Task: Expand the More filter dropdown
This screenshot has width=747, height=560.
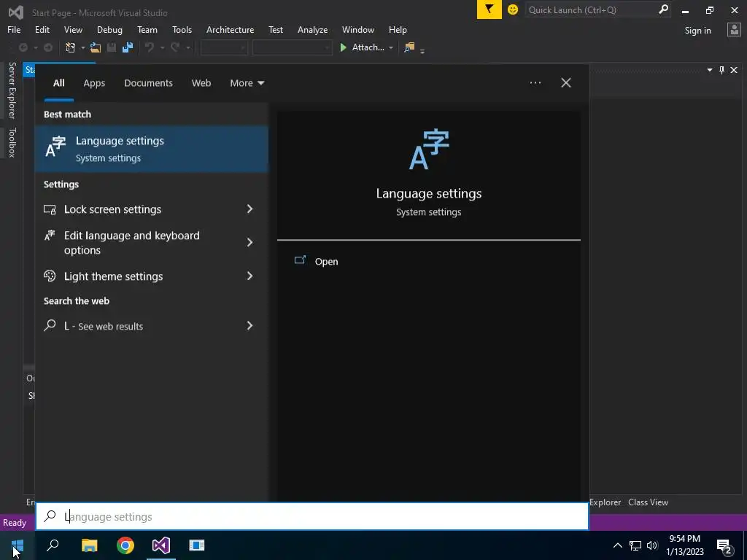Action: 247,83
